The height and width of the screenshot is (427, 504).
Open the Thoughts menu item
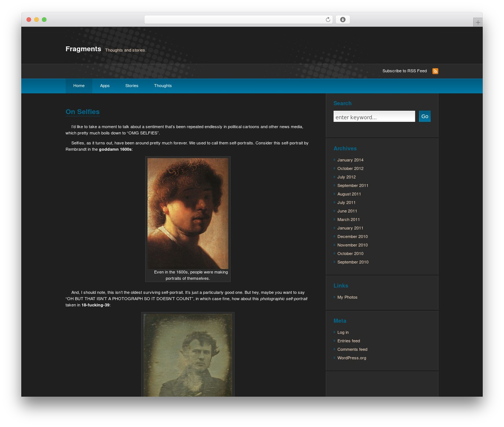(x=163, y=86)
